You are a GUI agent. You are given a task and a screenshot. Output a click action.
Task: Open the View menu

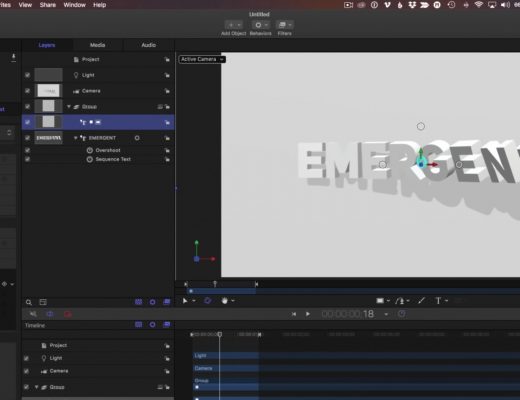[25, 5]
